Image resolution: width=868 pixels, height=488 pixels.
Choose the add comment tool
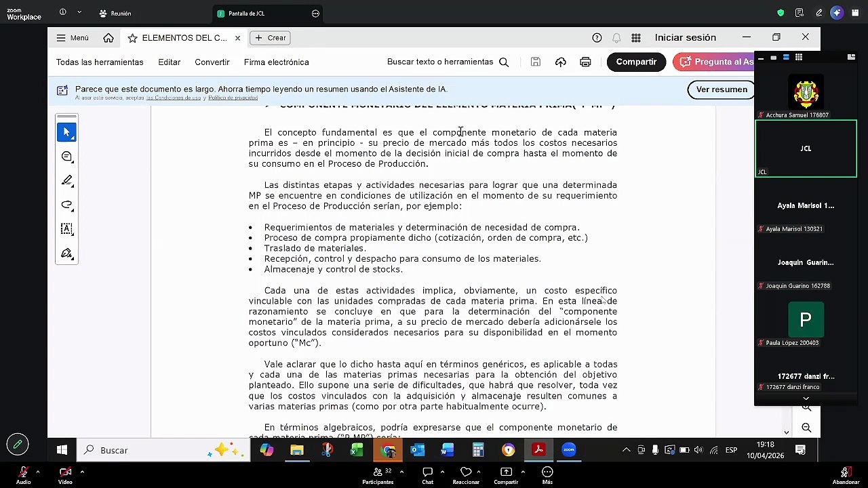(66, 157)
